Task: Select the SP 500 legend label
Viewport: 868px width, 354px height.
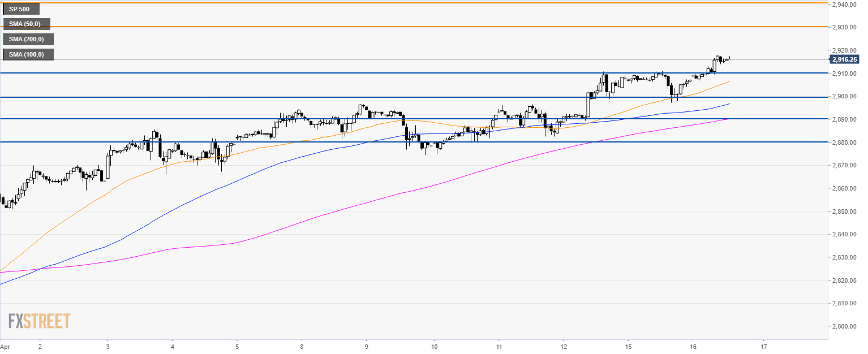Action: pos(22,9)
